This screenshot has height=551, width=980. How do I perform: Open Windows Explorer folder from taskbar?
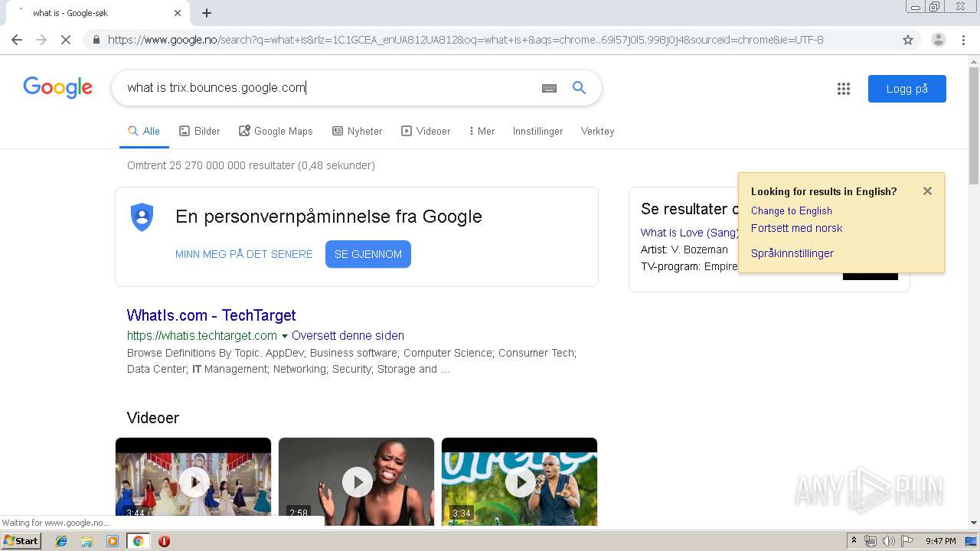(87, 541)
